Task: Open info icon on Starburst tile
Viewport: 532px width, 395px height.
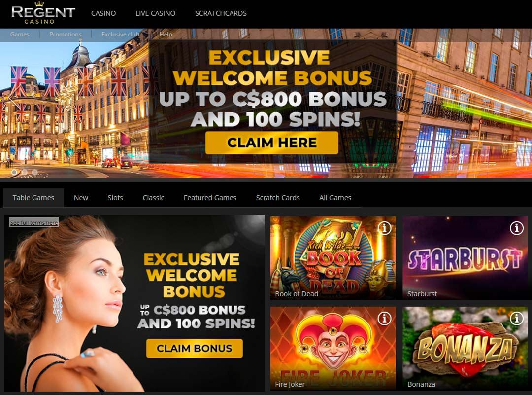Action: tap(516, 228)
